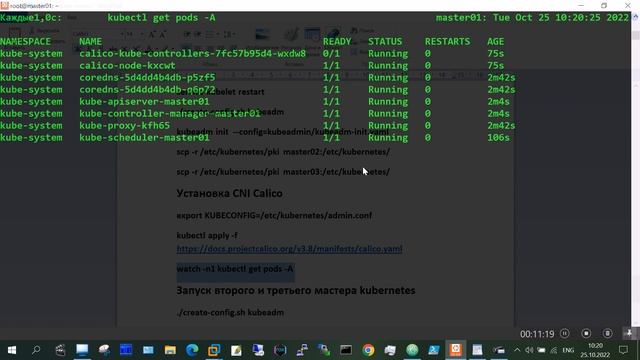
Task: Click the RESTARTS column header
Action: (x=447, y=42)
